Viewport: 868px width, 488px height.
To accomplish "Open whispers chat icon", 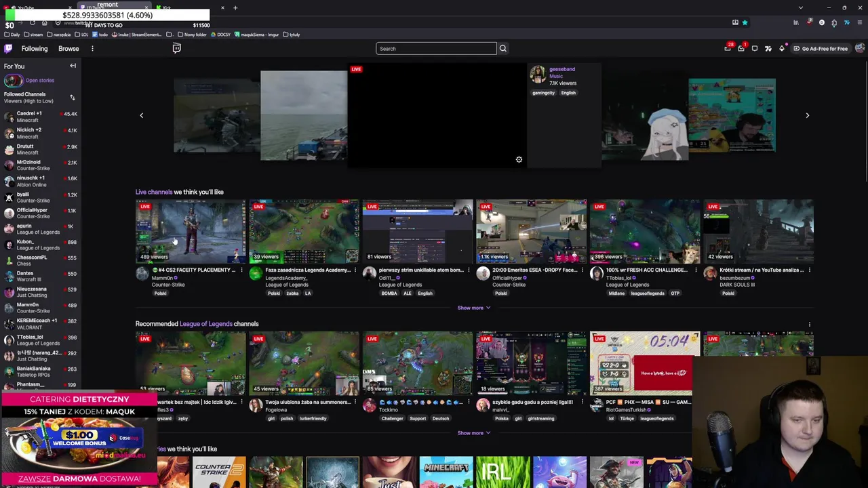I will [755, 49].
